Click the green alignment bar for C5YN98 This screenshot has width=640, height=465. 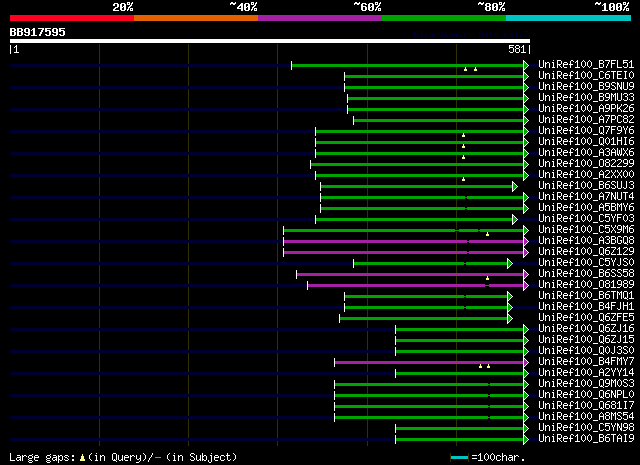coord(460,429)
